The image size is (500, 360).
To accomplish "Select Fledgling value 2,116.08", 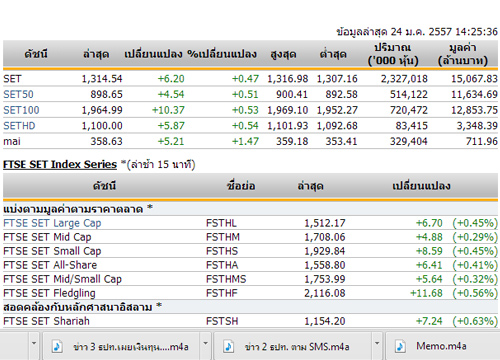I will (325, 293).
